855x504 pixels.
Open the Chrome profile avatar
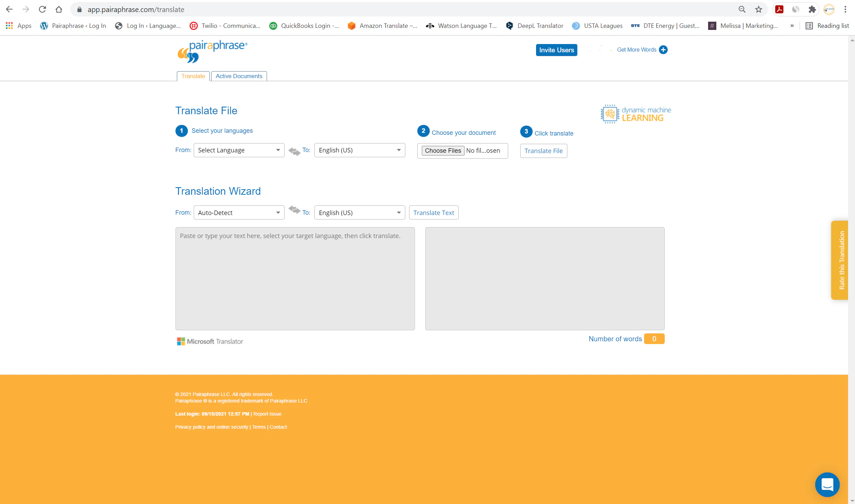click(829, 9)
